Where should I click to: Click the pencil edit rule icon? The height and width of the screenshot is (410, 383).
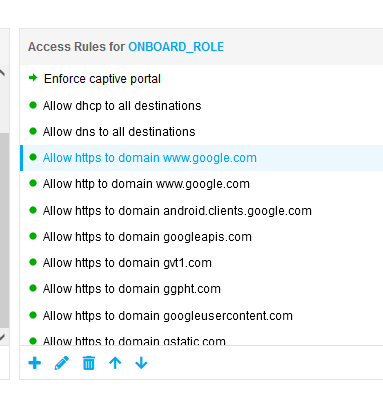coord(62,363)
